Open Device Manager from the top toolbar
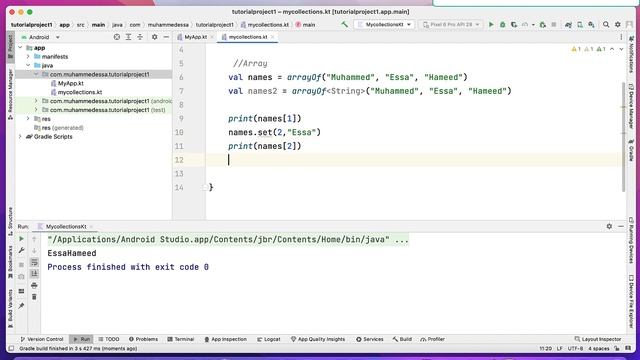This screenshot has height=360, width=640. tap(580, 24)
